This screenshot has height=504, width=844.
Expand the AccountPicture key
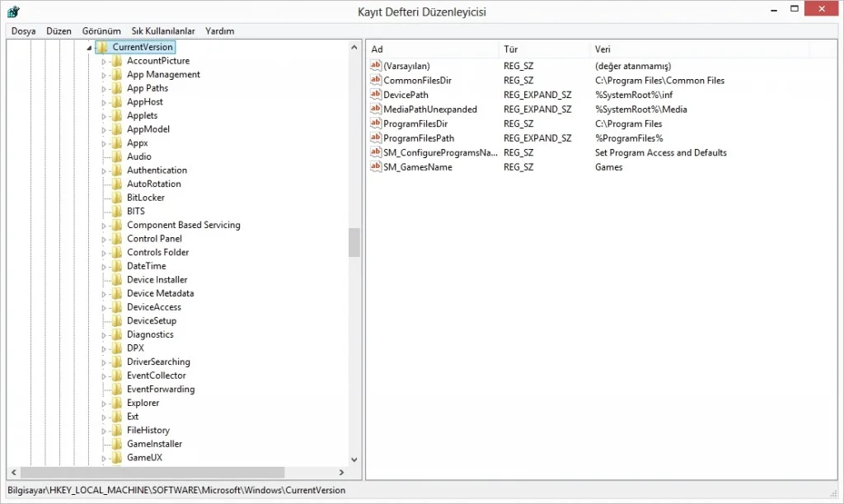coord(104,61)
